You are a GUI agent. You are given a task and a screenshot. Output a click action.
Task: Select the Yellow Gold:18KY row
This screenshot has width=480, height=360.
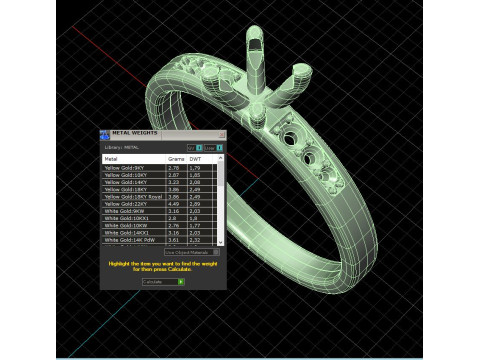159,189
